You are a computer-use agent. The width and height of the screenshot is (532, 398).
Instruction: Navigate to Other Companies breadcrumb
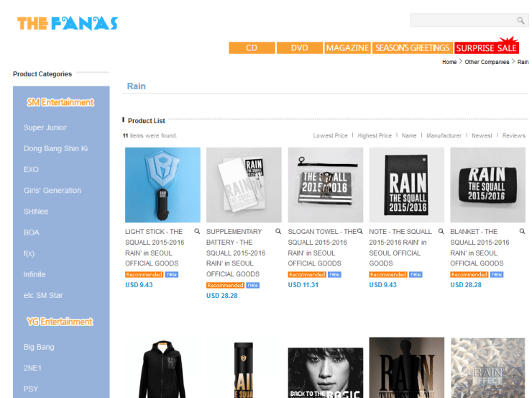tap(487, 62)
